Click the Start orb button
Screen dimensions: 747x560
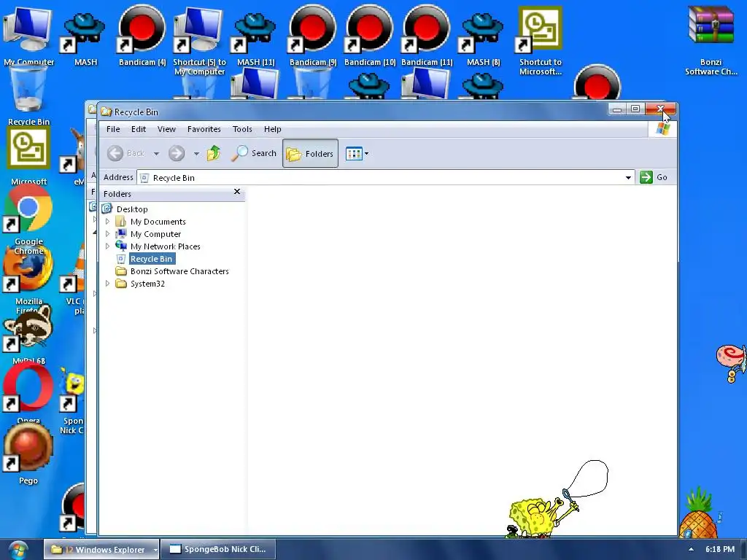(x=18, y=550)
